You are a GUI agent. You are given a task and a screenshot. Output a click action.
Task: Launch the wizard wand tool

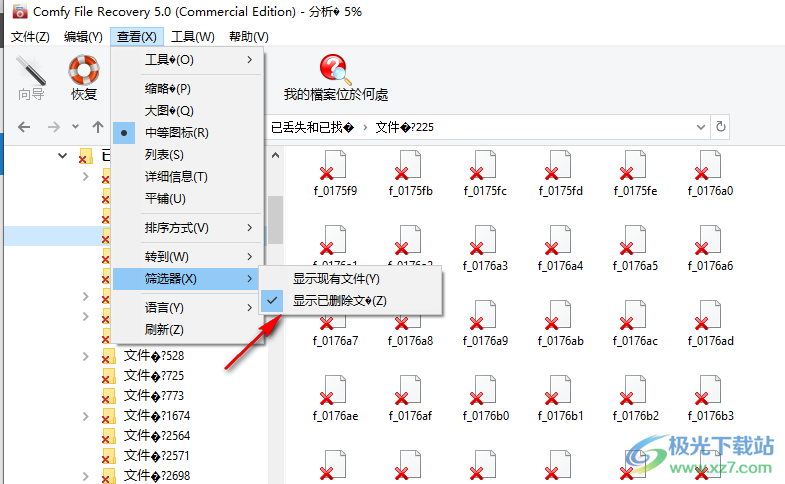31,78
